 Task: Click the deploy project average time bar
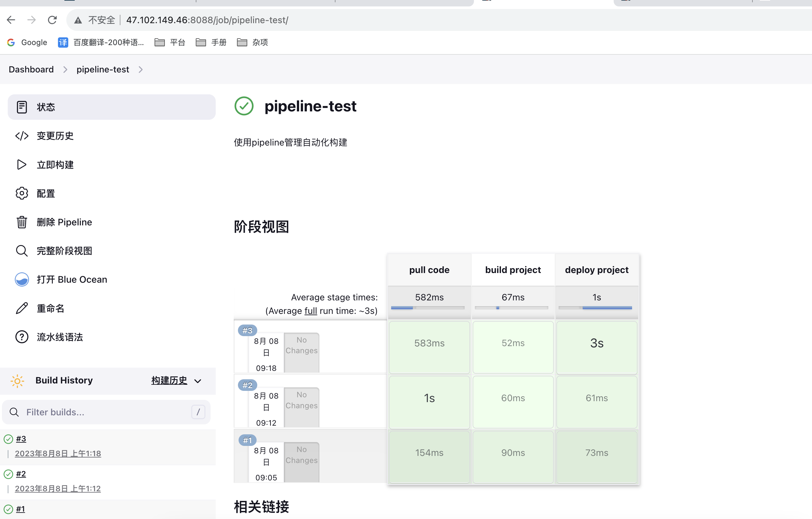point(595,307)
